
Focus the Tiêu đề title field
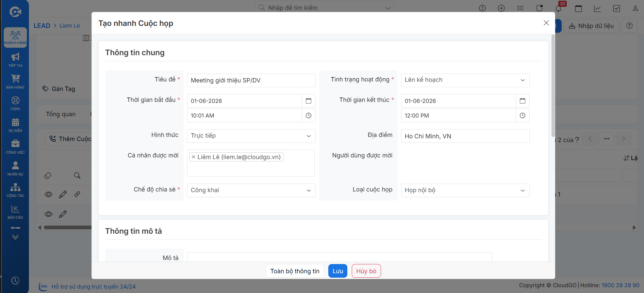pos(251,80)
